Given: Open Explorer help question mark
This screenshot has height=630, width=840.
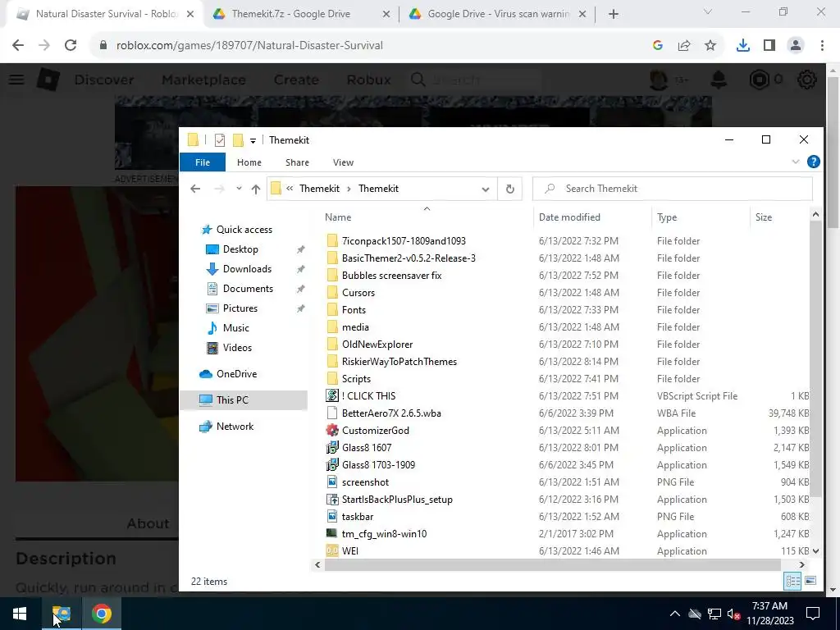Looking at the screenshot, I should pyautogui.click(x=813, y=162).
